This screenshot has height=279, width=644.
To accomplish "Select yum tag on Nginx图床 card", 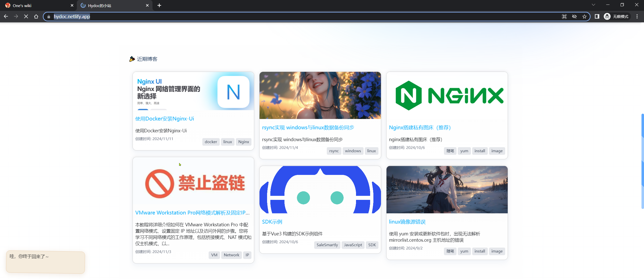I will 464,151.
